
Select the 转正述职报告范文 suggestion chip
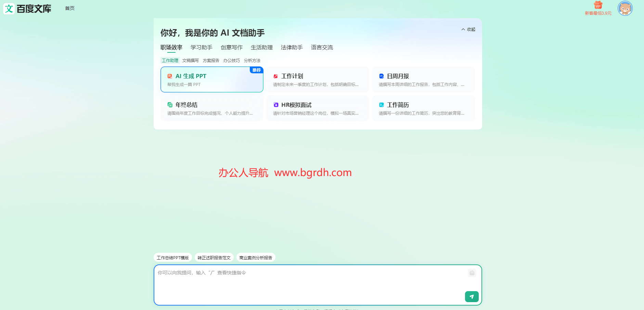214,257
